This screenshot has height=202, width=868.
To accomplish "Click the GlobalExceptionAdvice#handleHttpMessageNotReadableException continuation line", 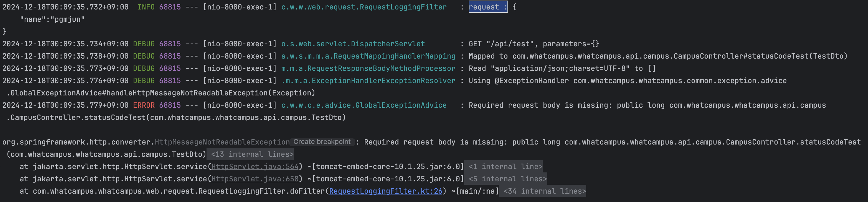I will point(161,93).
